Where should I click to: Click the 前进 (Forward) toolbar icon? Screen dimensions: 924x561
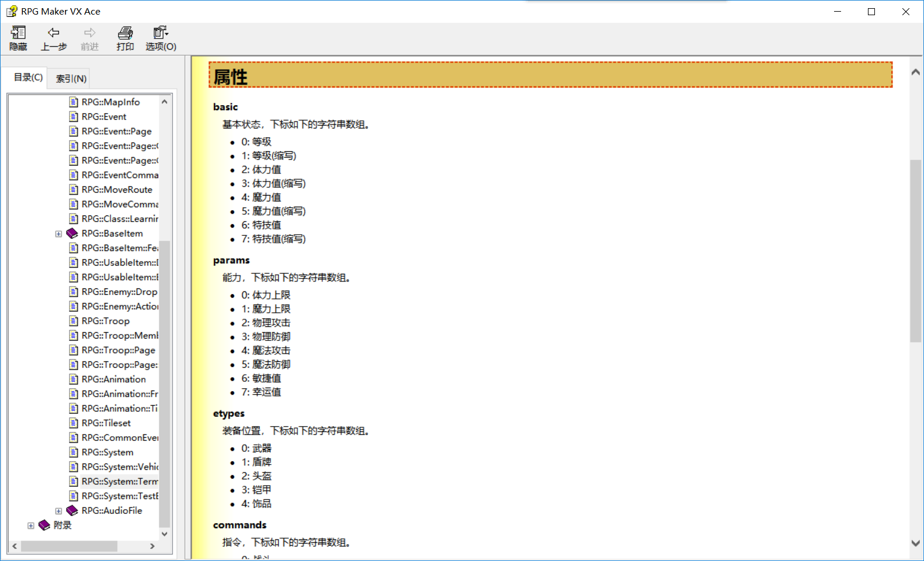click(x=89, y=39)
